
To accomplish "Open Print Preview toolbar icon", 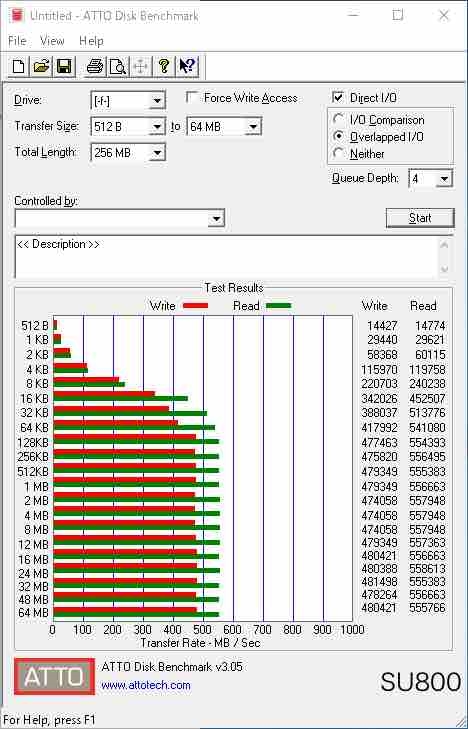I will (x=118, y=66).
